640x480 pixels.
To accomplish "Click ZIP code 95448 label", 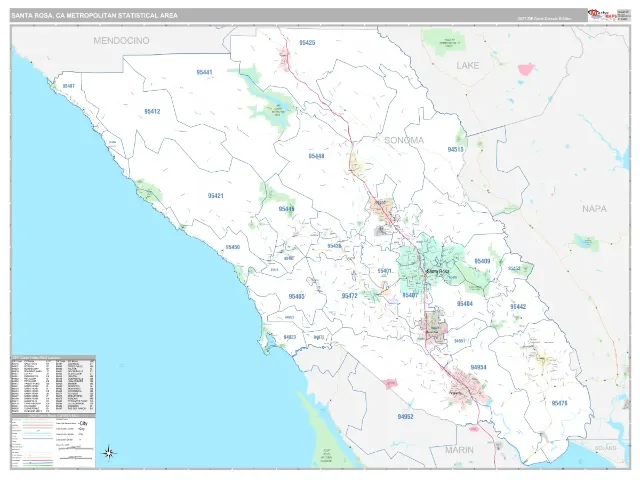I will point(316,156).
